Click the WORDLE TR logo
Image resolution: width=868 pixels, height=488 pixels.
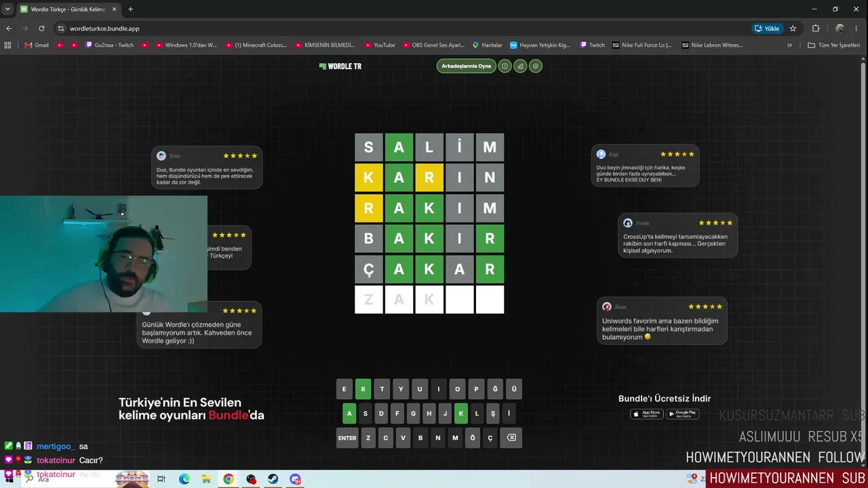pos(340,66)
